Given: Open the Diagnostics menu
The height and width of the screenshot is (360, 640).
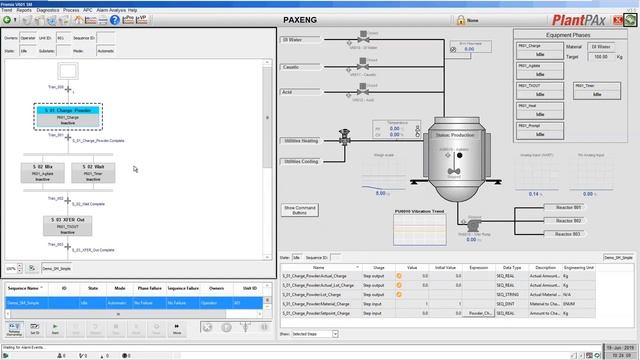Looking at the screenshot, I should pos(48,10).
